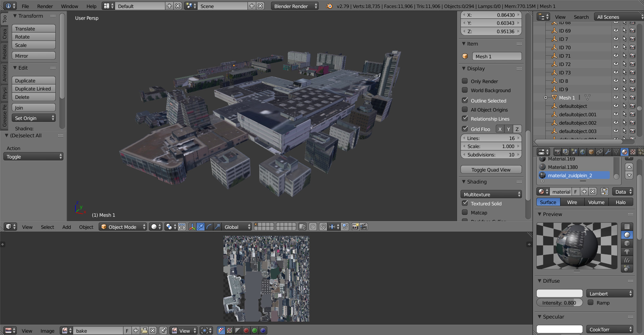
Task: Move material slot down arrow
Action: pyautogui.click(x=629, y=175)
